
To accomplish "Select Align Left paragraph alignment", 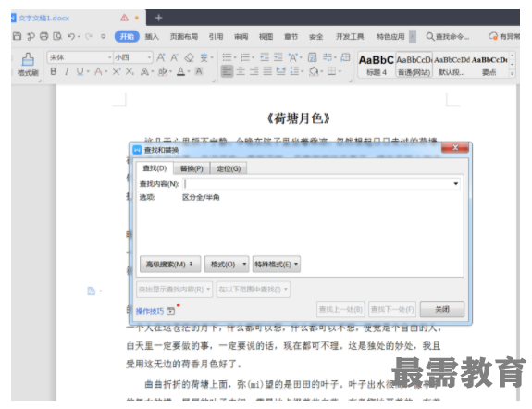I will [x=227, y=71].
